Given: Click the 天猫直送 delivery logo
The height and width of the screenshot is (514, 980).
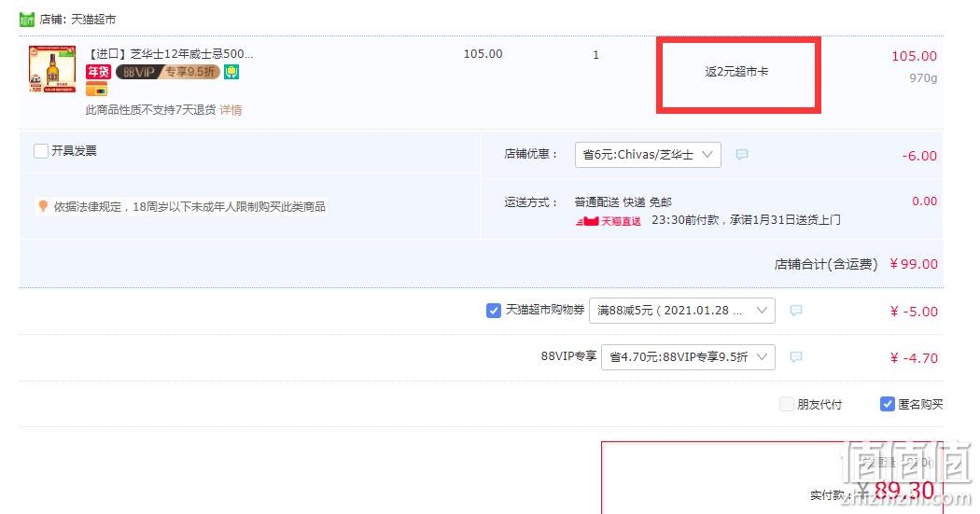Looking at the screenshot, I should (x=609, y=221).
